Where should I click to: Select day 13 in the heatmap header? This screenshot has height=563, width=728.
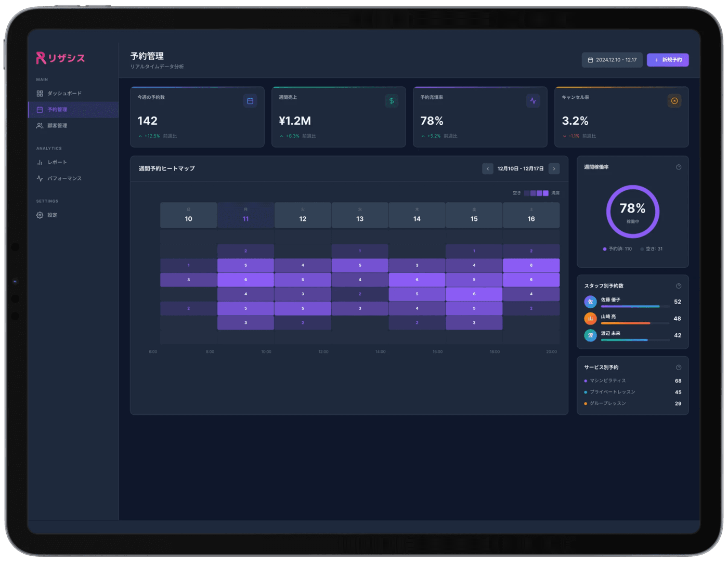tap(360, 215)
